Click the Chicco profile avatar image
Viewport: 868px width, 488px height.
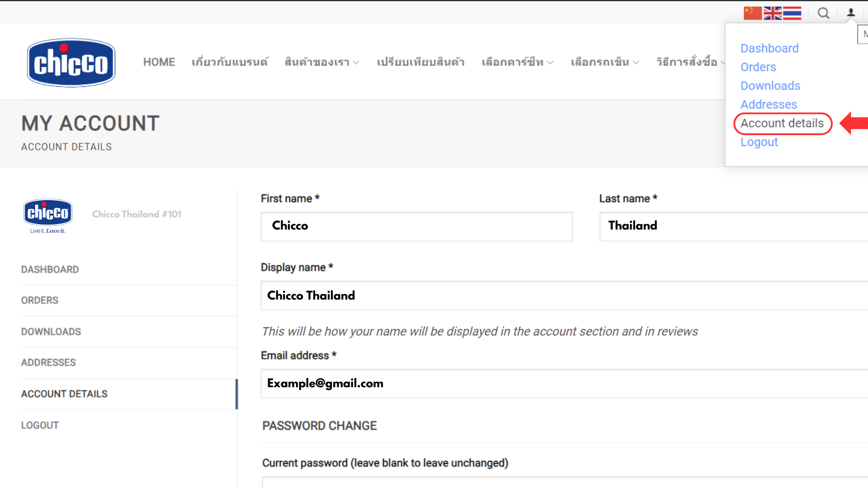(x=48, y=216)
